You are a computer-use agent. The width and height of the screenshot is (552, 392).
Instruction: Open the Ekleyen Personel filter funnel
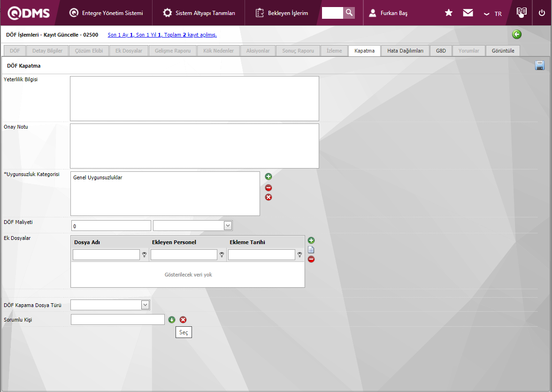click(x=222, y=254)
